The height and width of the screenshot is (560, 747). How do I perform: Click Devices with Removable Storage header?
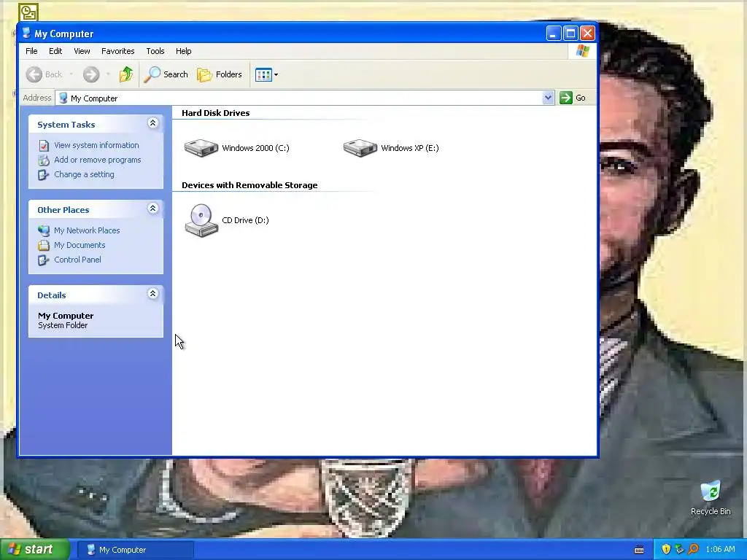(249, 185)
